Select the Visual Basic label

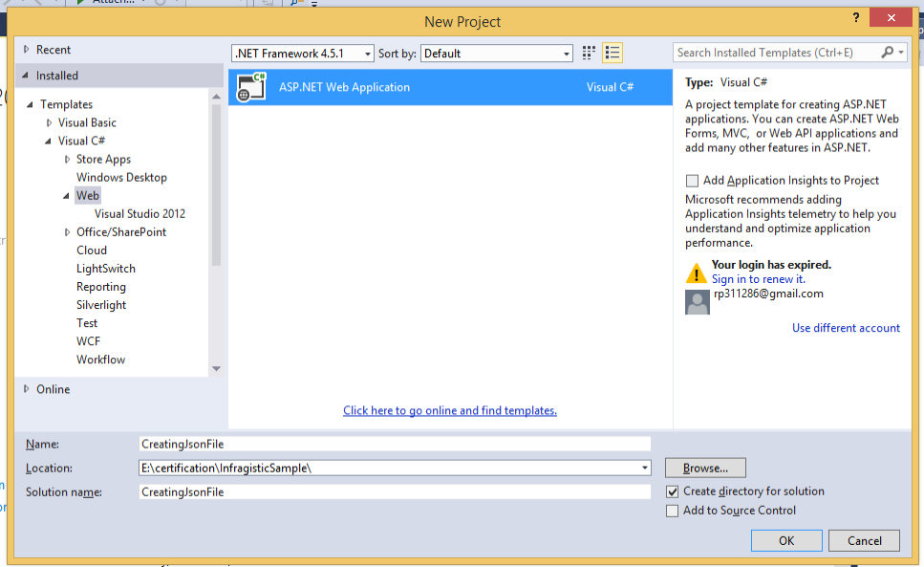87,122
